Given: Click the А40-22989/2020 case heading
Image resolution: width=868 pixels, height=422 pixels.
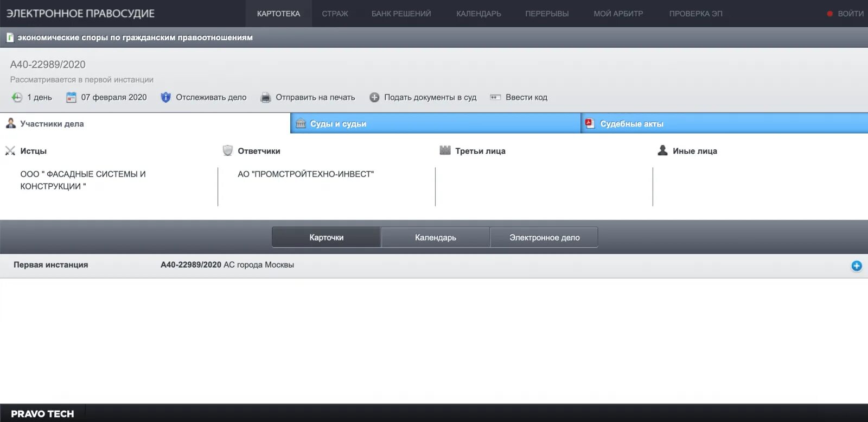Looking at the screenshot, I should point(48,64).
